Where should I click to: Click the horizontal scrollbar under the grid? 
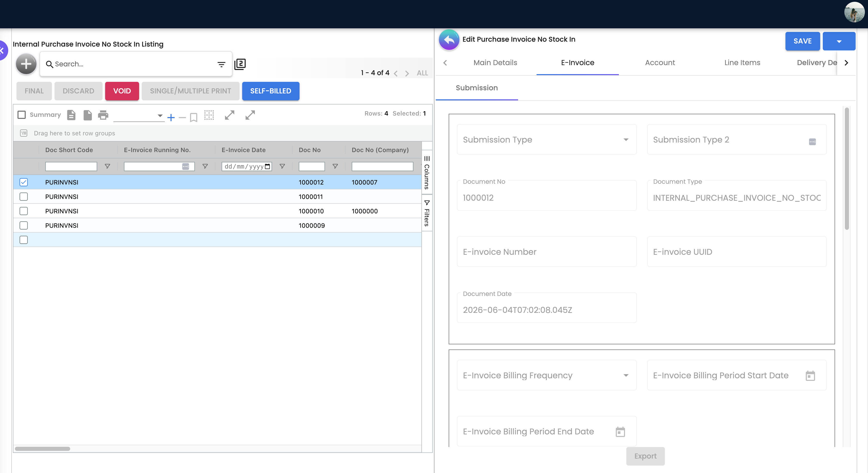(42, 449)
